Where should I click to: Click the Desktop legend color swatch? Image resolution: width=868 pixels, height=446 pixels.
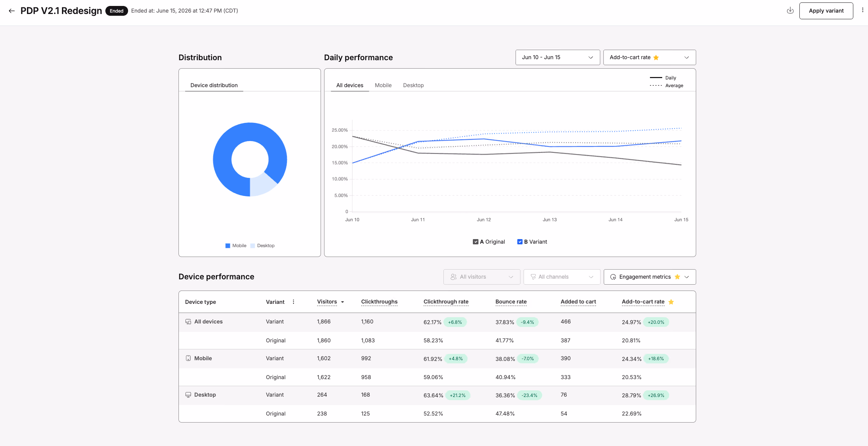coord(253,246)
